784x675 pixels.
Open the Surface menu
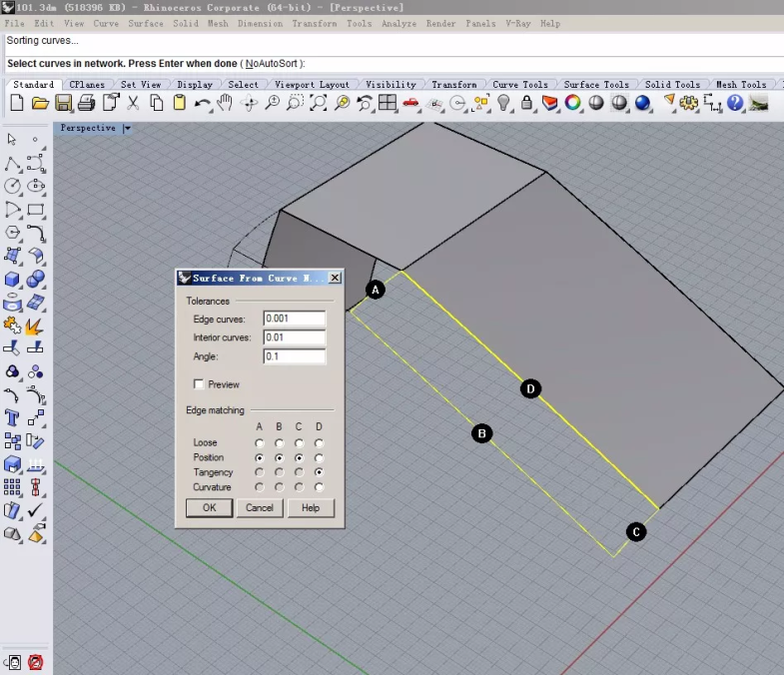146,23
